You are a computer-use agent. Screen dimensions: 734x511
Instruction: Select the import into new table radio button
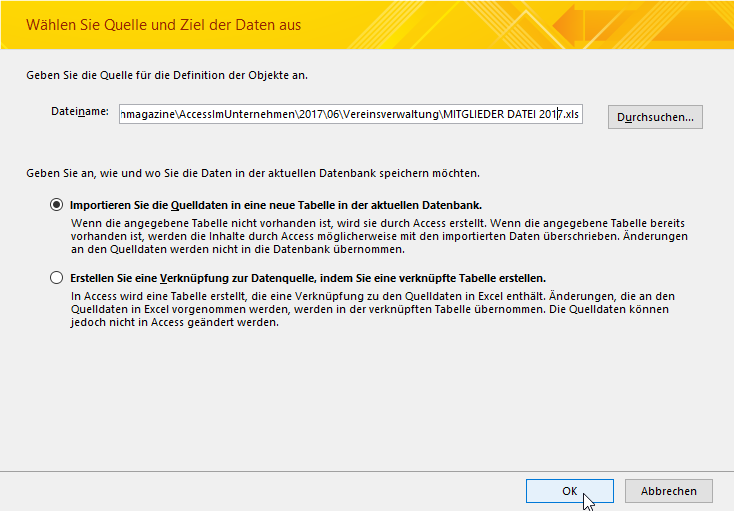(56, 204)
